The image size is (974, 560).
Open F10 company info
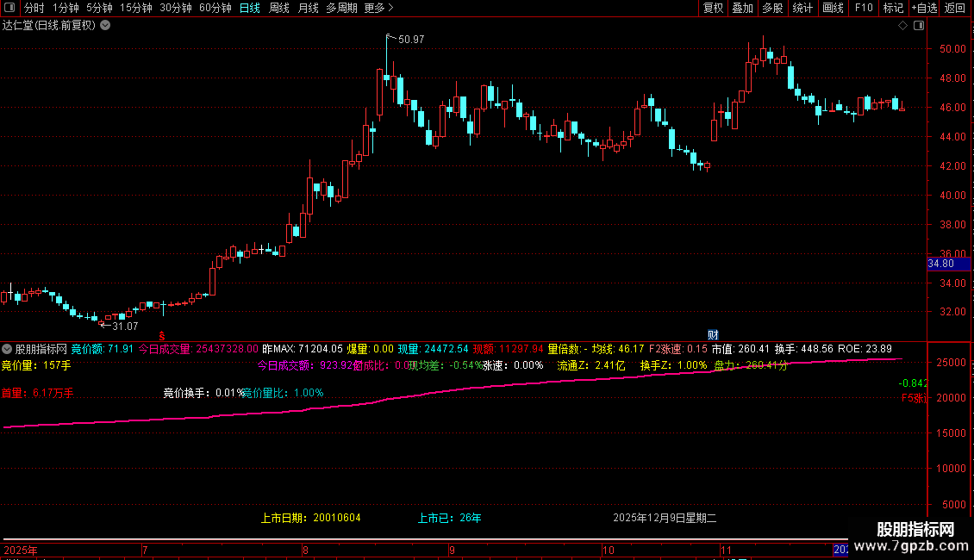864,8
